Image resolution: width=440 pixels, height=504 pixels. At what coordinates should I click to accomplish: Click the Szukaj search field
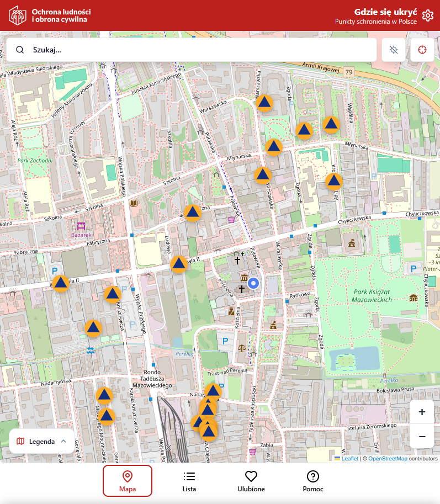[199, 50]
